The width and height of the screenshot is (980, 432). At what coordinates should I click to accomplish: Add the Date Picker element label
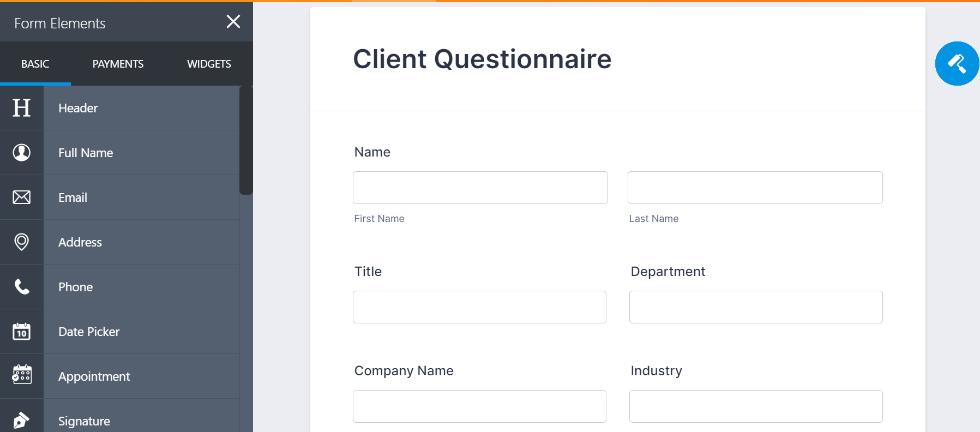89,332
